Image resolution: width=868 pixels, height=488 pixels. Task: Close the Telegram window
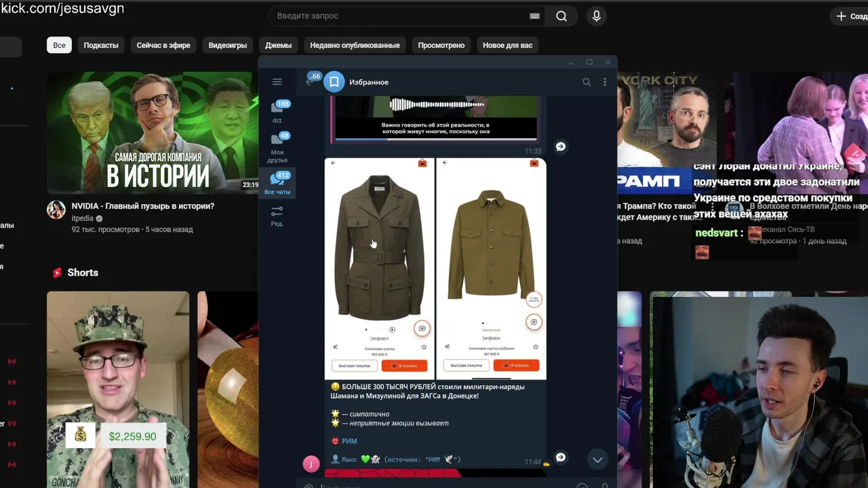(608, 62)
